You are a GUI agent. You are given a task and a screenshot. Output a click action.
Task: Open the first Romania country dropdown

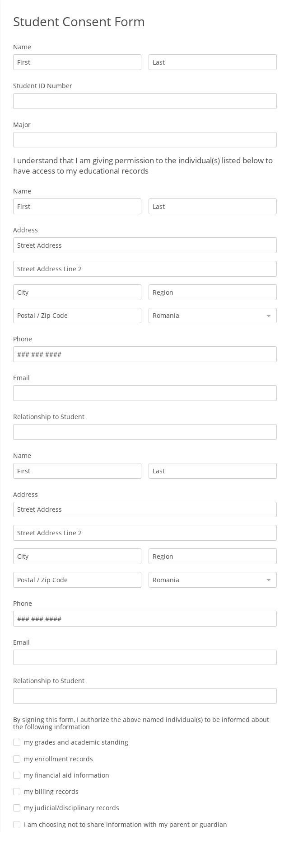pyautogui.click(x=212, y=316)
